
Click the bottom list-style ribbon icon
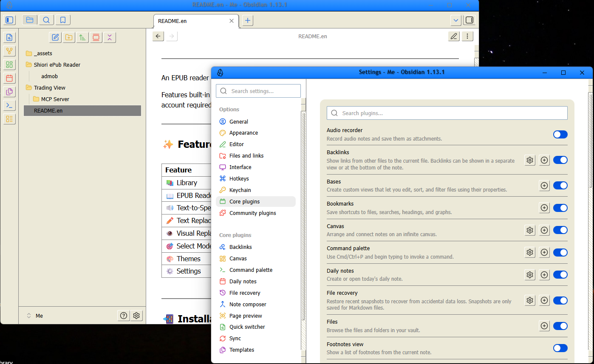9,119
